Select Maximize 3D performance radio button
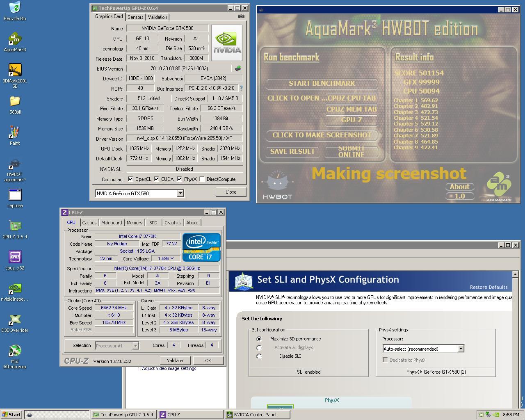Image resolution: width=525 pixels, height=420 pixels. [259, 339]
